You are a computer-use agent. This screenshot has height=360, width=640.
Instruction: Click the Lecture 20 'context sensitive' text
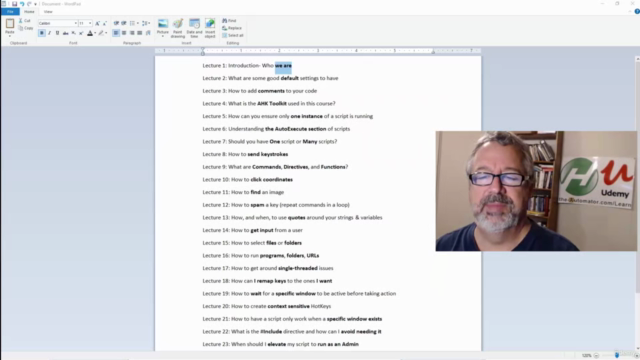[289, 306]
